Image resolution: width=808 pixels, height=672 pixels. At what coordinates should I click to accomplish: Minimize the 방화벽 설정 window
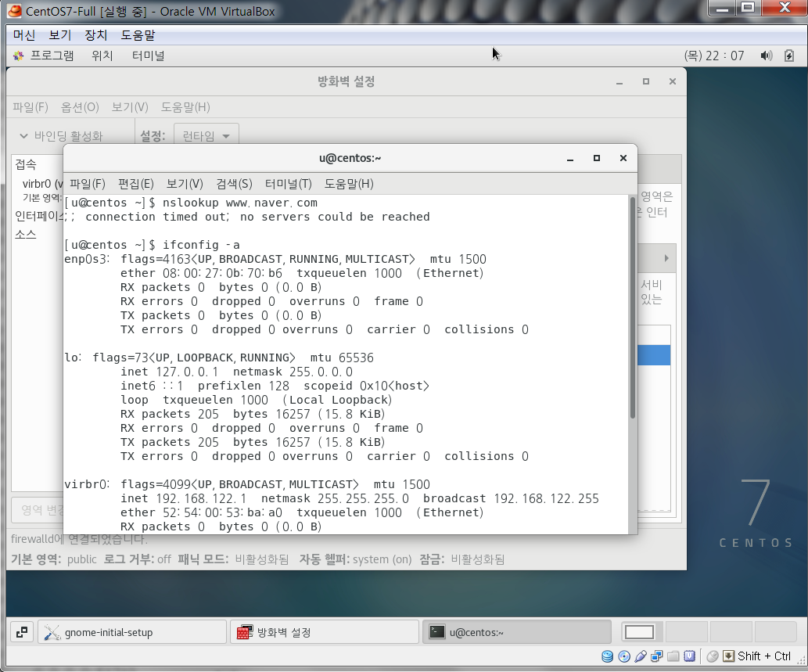(x=619, y=81)
